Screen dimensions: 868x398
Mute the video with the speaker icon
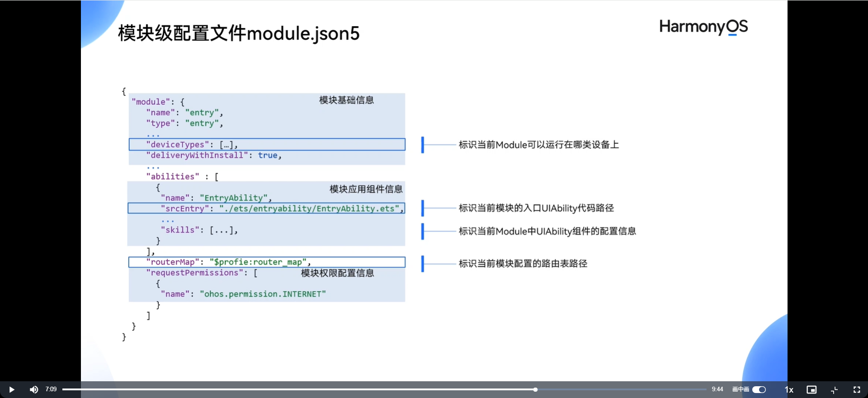[34, 389]
